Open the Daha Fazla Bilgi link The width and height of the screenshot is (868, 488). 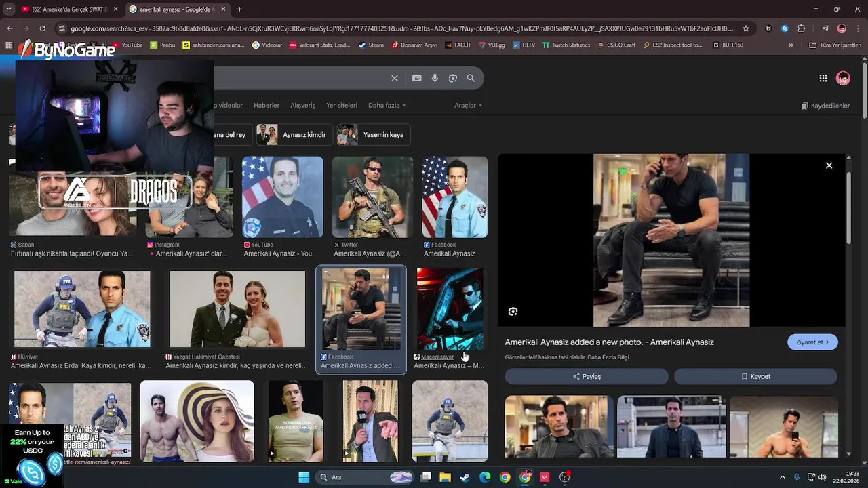(608, 357)
